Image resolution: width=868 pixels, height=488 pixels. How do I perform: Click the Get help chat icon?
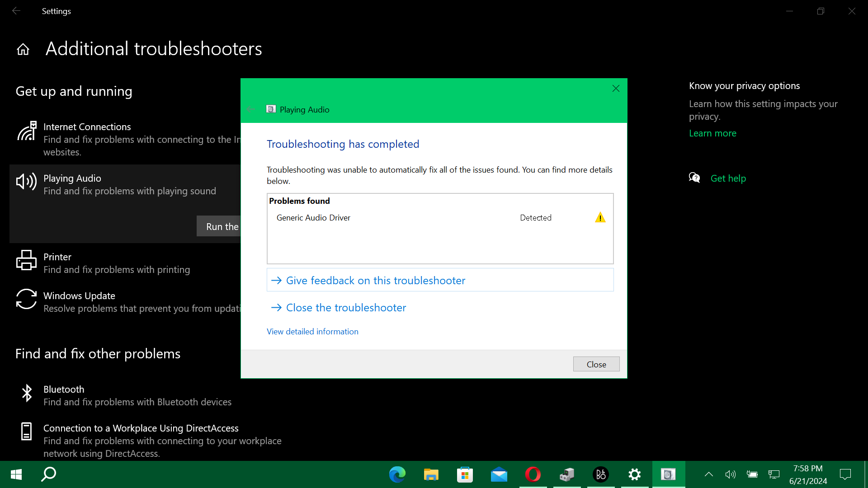[694, 178]
